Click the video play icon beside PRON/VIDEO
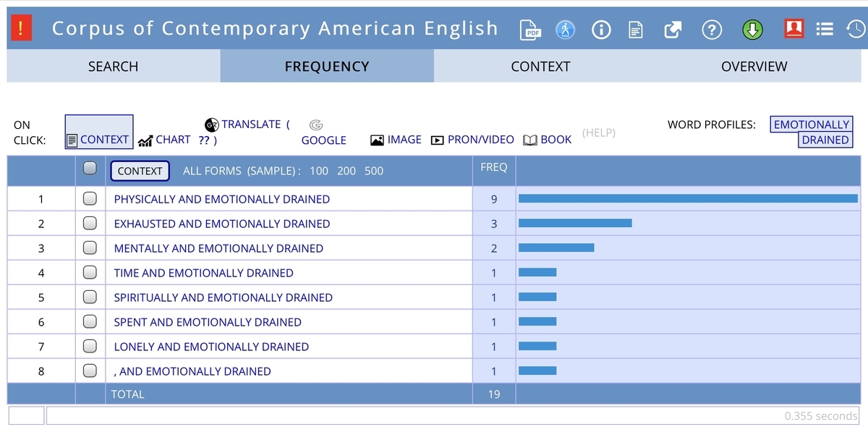 tap(437, 140)
